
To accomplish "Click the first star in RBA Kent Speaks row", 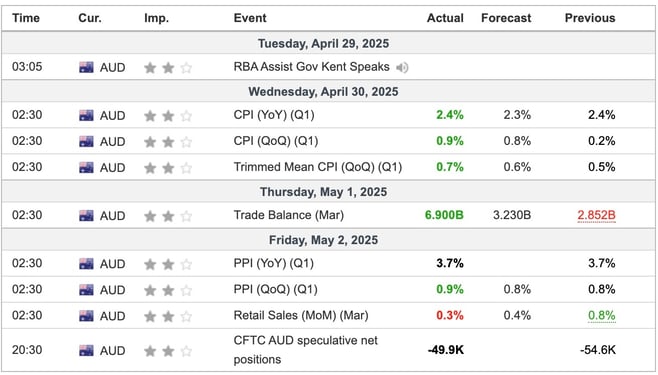I will click(x=150, y=68).
